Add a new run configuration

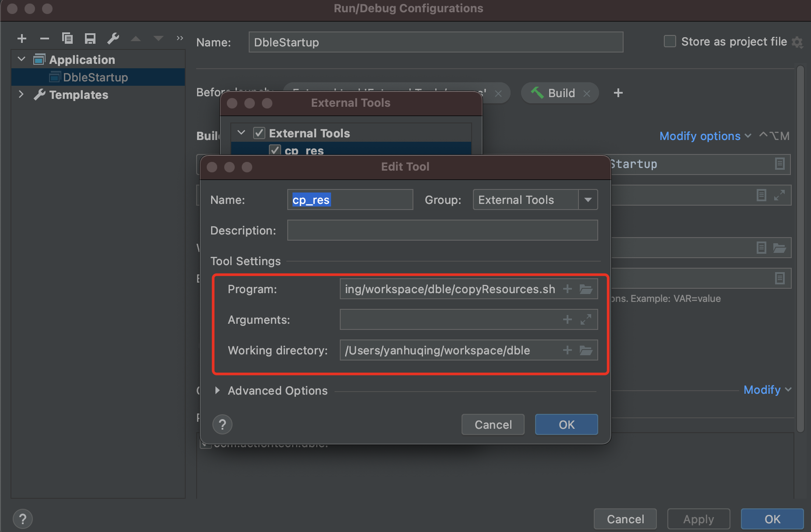[22, 38]
